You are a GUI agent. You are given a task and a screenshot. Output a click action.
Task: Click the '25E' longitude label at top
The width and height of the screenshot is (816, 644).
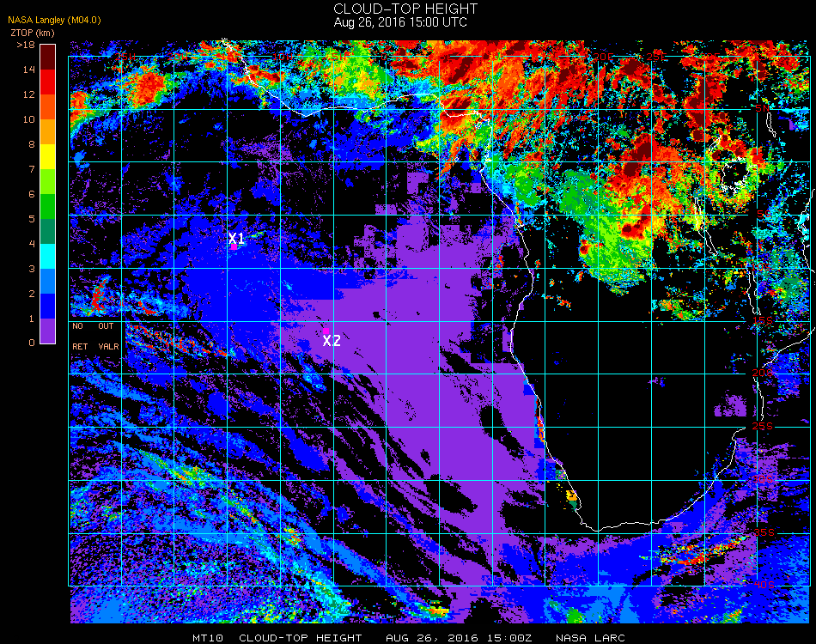[657, 56]
